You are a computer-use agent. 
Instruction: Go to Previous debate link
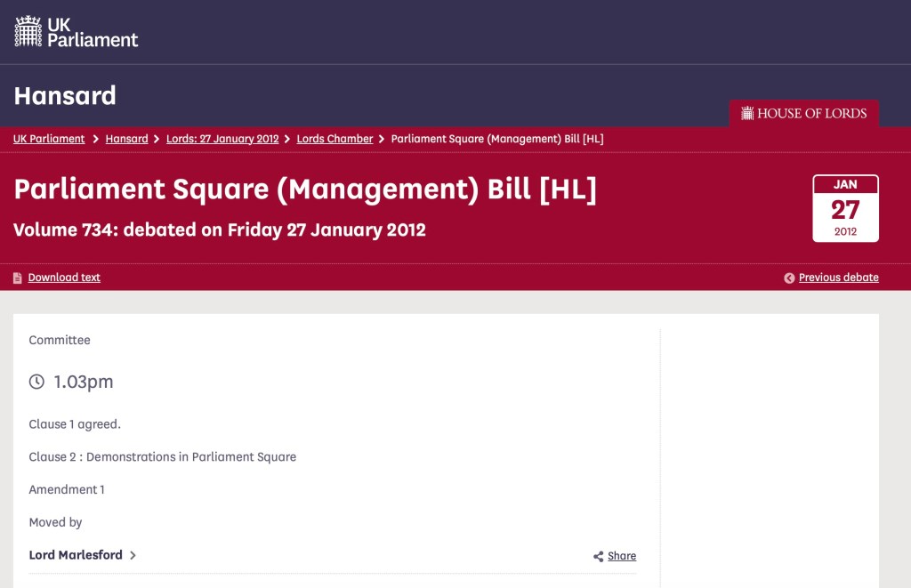838,278
